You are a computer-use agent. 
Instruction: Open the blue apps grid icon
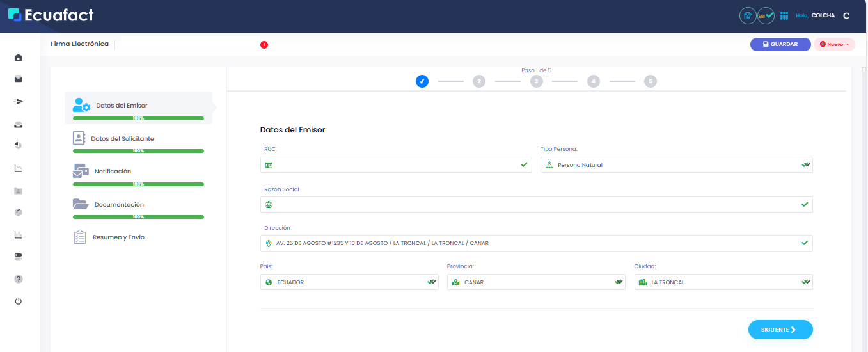(784, 15)
